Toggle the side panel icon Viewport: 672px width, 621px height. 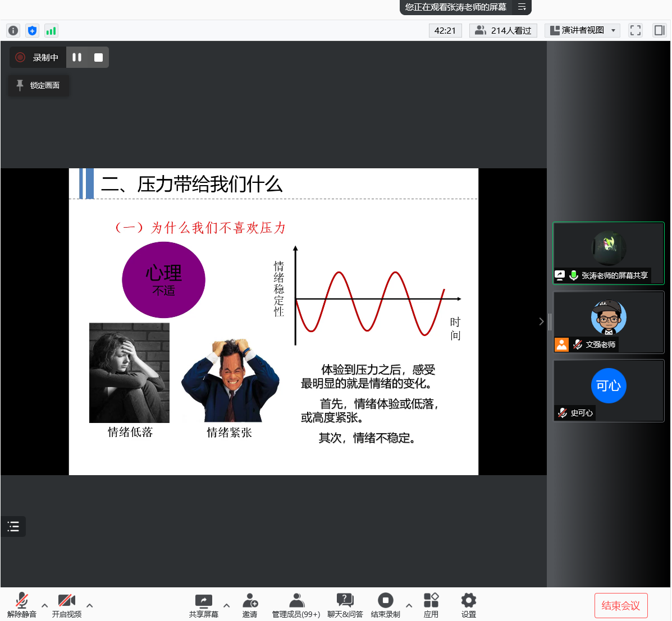click(x=659, y=30)
